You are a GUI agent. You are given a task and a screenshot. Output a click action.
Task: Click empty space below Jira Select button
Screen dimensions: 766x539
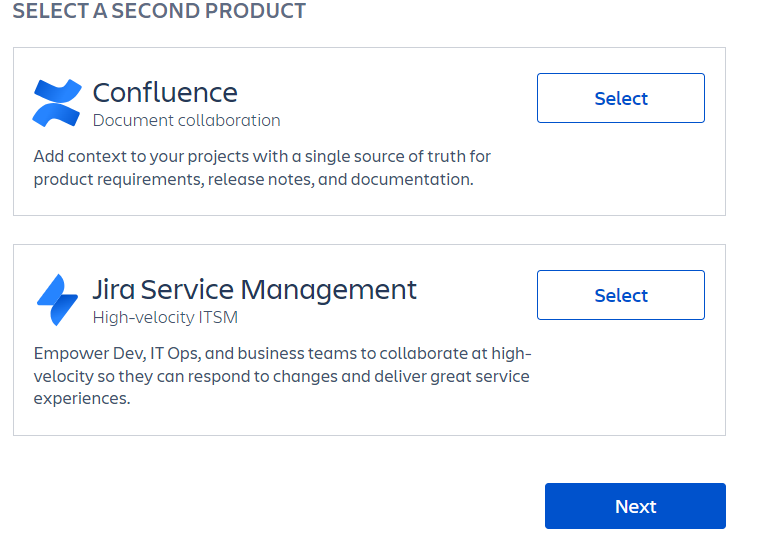pyautogui.click(x=620, y=380)
